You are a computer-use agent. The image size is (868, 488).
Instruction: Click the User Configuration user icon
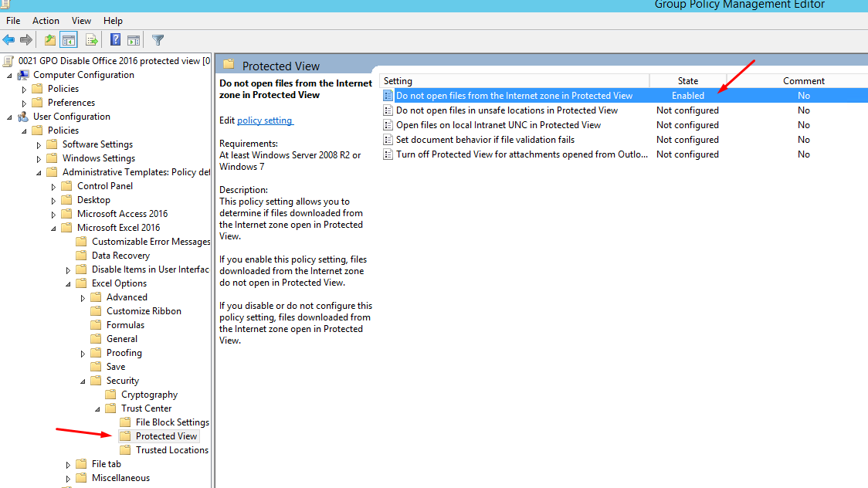(24, 116)
